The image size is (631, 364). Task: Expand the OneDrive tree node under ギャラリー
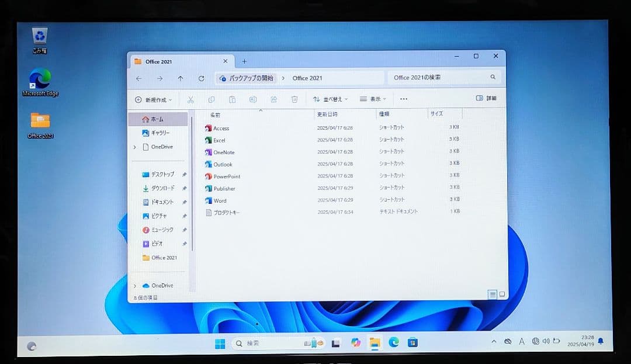click(x=135, y=147)
